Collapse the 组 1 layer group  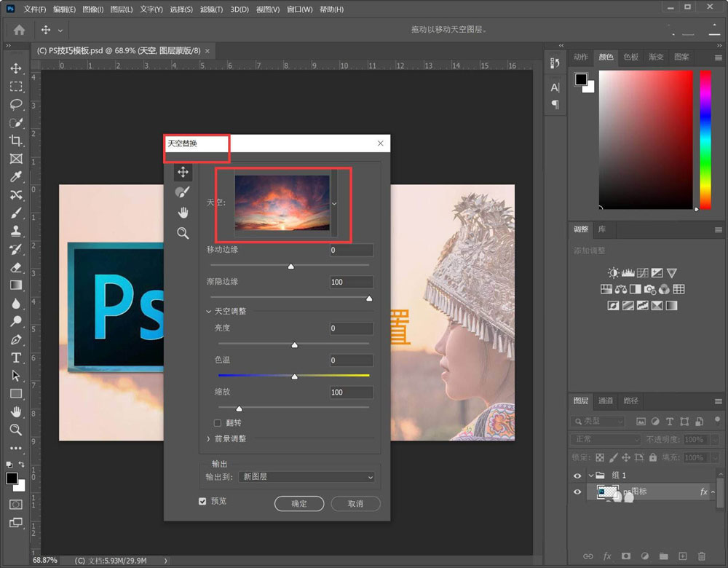click(591, 475)
